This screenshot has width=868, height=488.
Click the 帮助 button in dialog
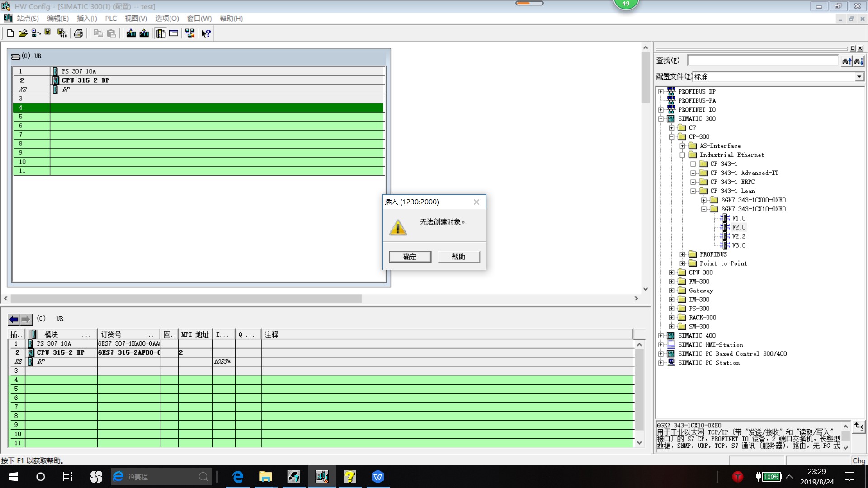[458, 257]
